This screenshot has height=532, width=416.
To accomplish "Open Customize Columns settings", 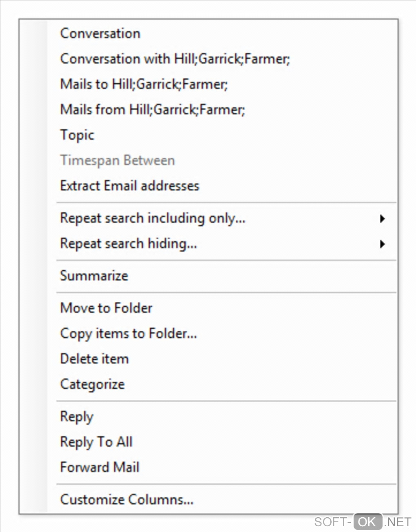I will (x=127, y=499).
